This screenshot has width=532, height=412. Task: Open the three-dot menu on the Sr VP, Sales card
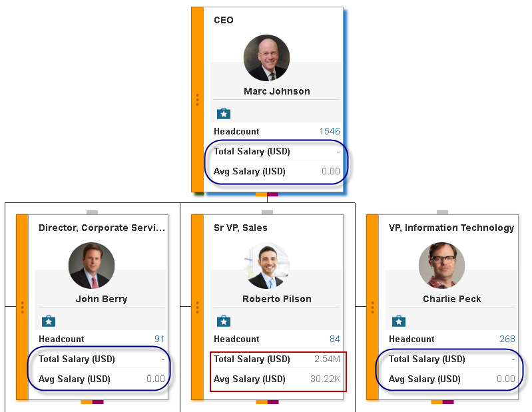(198, 308)
